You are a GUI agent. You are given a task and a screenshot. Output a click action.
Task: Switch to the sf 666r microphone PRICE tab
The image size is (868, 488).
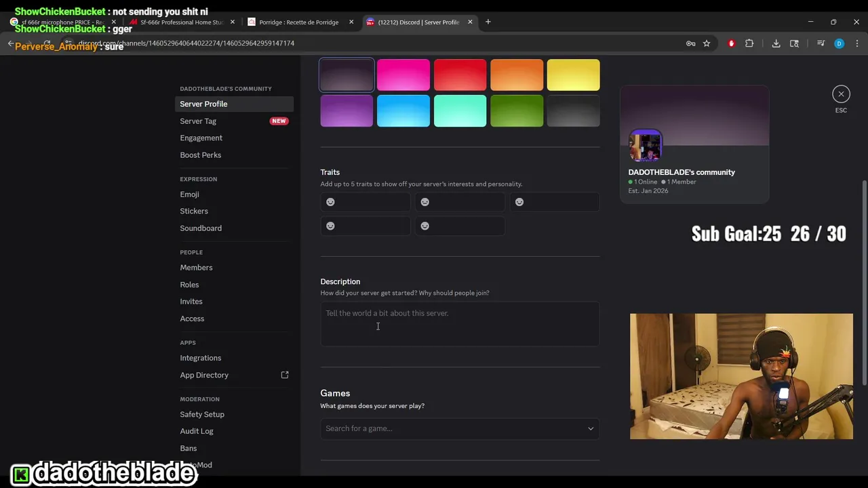62,22
